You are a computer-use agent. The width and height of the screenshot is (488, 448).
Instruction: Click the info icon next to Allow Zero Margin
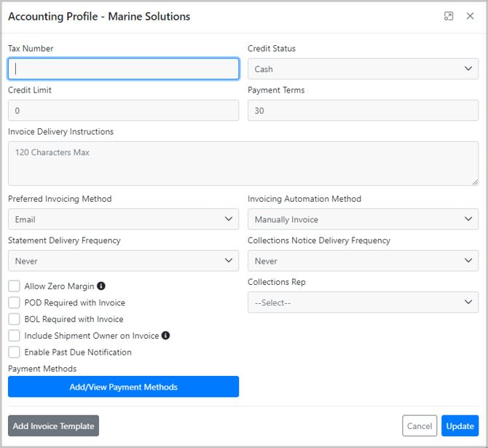101,286
